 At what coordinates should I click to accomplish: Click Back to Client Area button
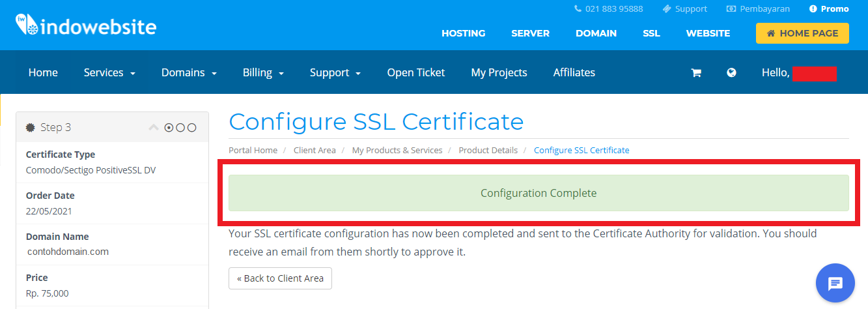[280, 278]
